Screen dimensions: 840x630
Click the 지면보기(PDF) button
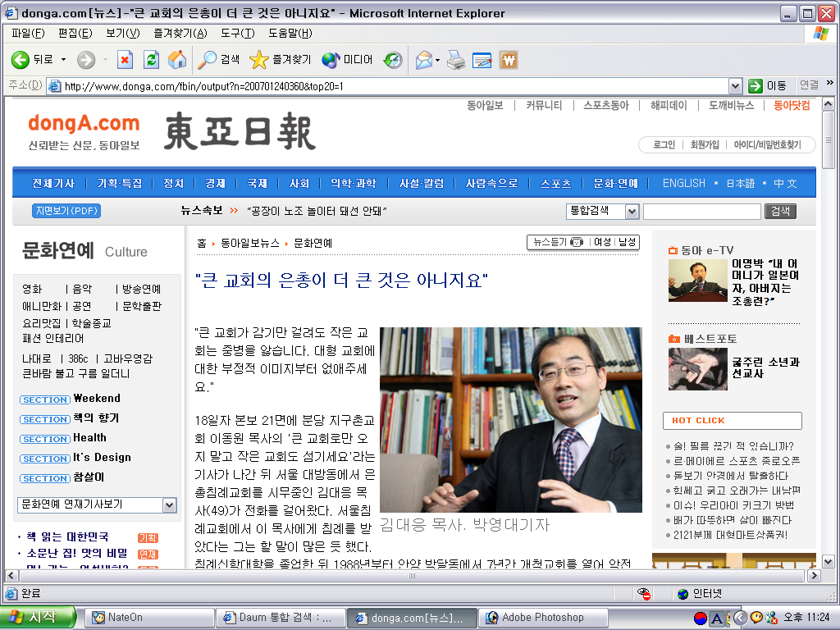click(66, 211)
